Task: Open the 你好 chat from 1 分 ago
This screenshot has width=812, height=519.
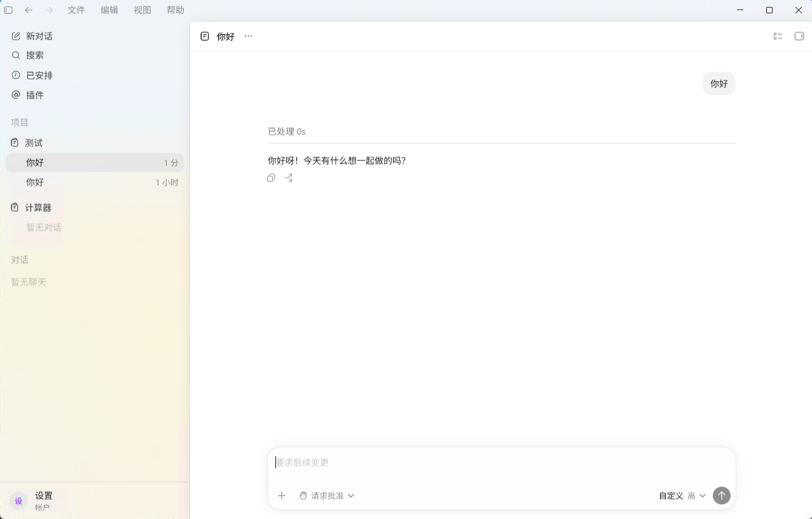Action: pyautogui.click(x=95, y=163)
